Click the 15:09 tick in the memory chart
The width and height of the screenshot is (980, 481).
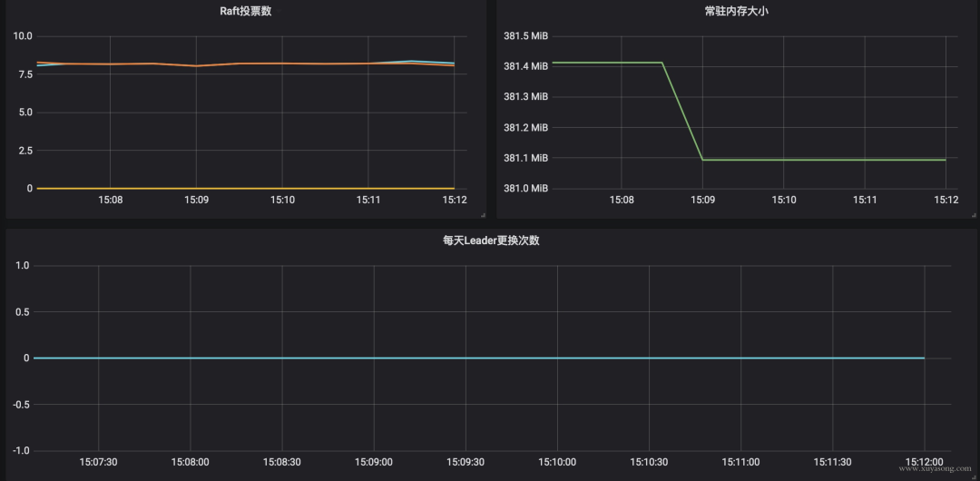tap(702, 201)
